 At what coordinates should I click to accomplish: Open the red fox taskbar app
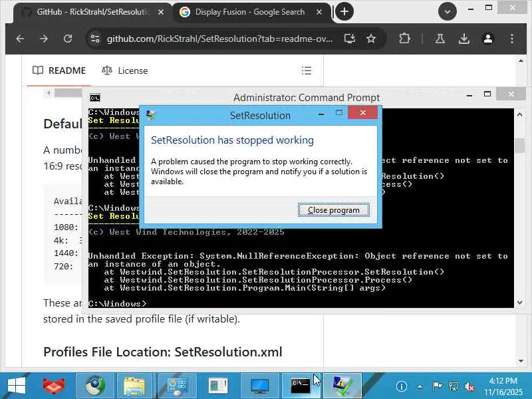click(54, 386)
